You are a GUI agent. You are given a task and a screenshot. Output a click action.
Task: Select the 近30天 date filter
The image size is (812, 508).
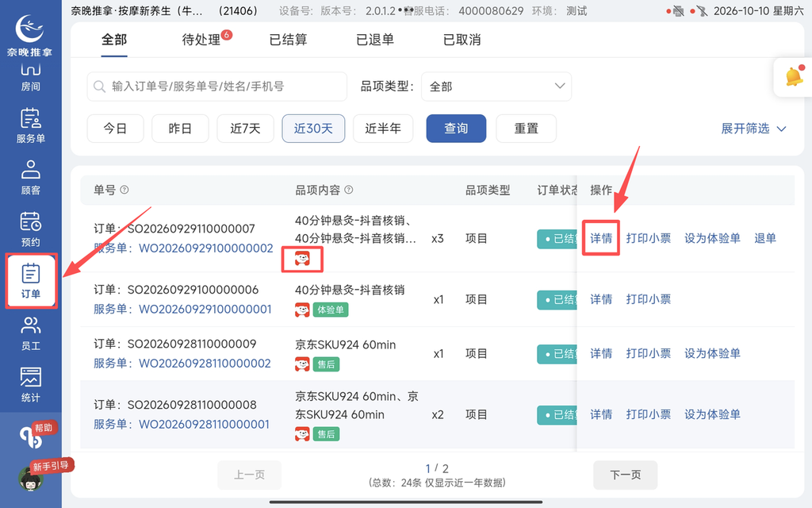click(x=313, y=128)
